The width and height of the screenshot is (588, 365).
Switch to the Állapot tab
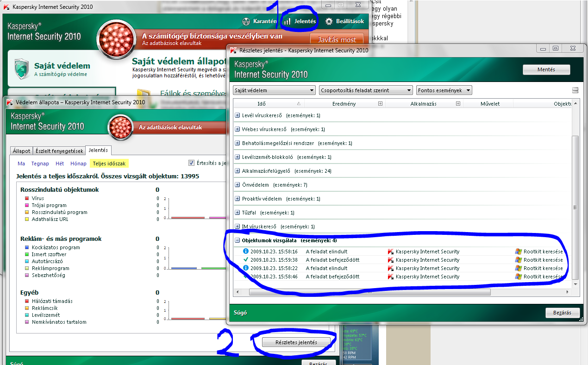click(x=21, y=151)
